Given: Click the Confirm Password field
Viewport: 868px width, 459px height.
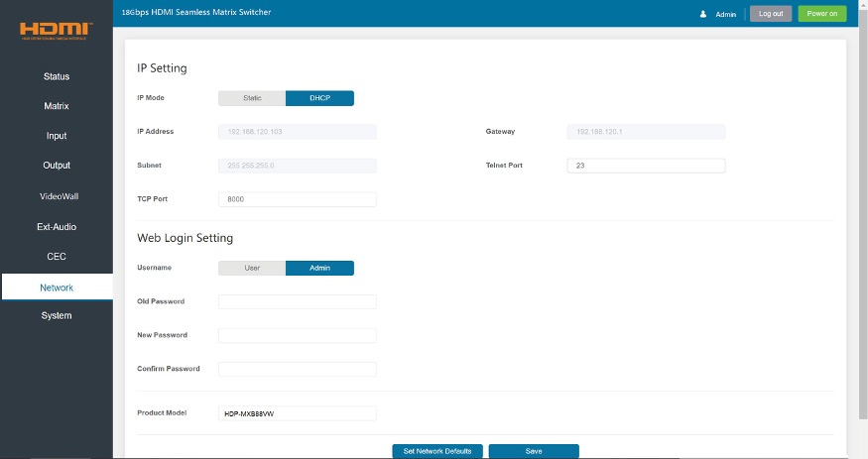Looking at the screenshot, I should coord(298,369).
